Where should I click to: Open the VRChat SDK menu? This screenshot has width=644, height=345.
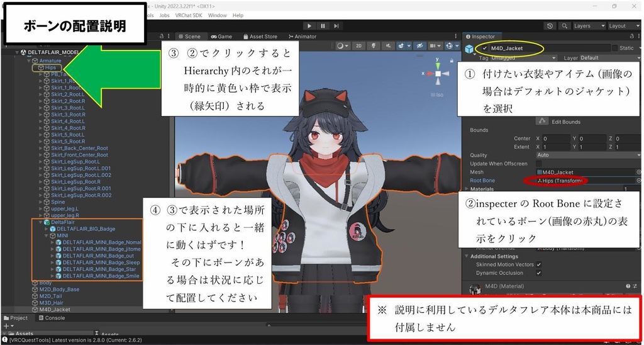pyautogui.click(x=189, y=15)
